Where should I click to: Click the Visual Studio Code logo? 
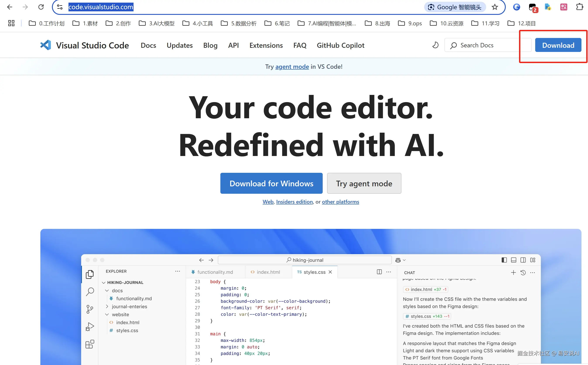click(x=46, y=45)
